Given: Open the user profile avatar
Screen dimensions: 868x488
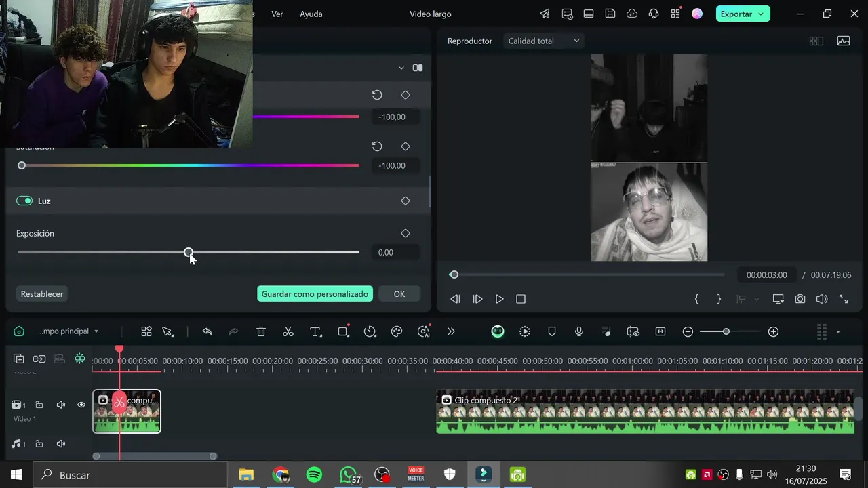Looking at the screenshot, I should coord(697,14).
